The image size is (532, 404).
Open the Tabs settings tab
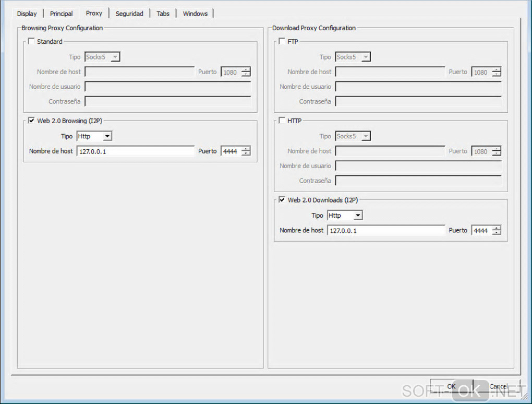pyautogui.click(x=163, y=14)
